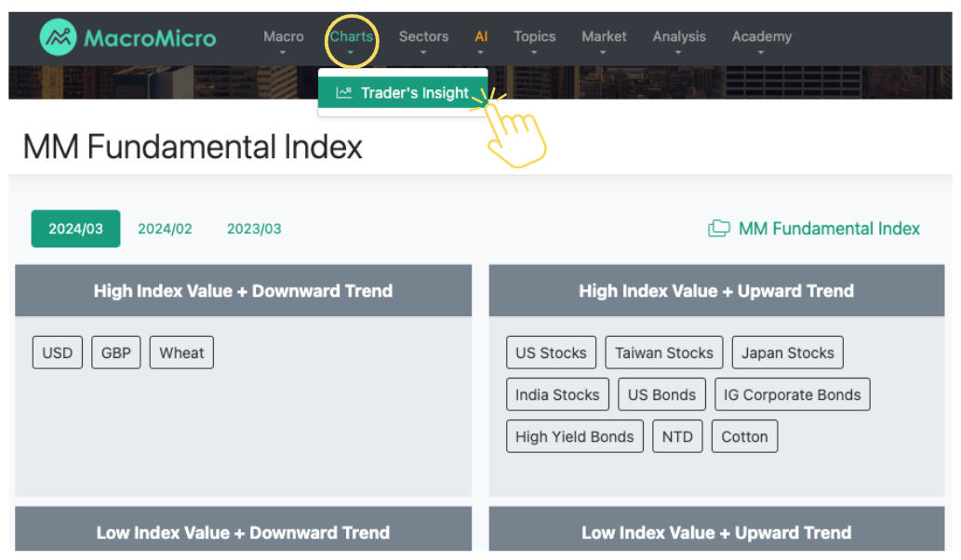Select the Cotton tag
The width and height of the screenshot is (961, 560).
(744, 436)
